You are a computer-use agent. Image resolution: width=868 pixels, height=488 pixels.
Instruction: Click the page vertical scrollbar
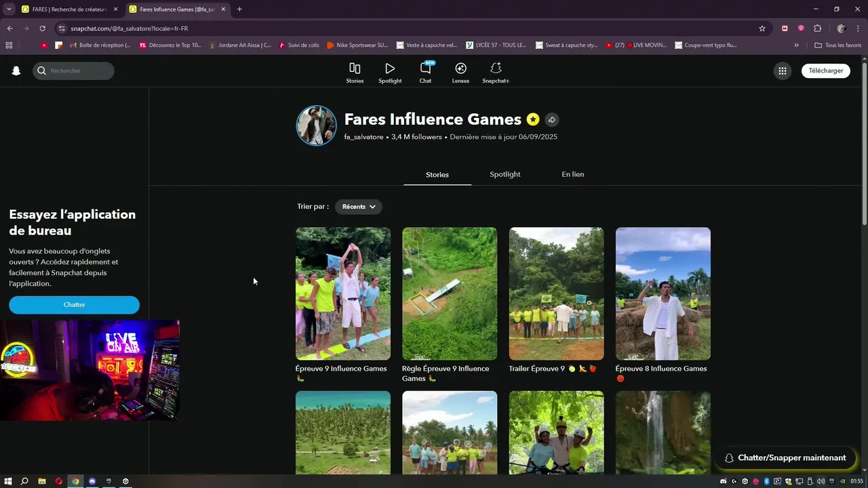coord(864,142)
